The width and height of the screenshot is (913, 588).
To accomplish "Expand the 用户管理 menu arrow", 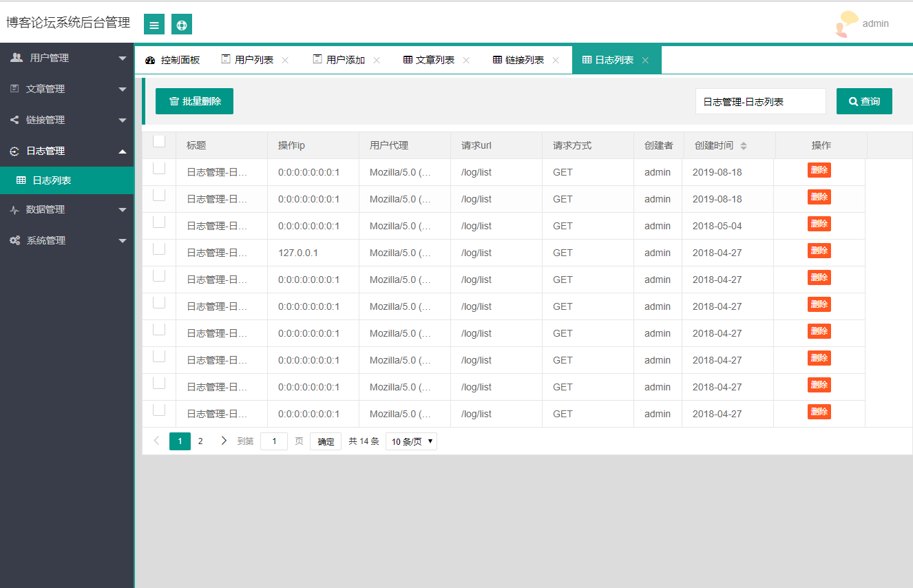I will pos(123,57).
